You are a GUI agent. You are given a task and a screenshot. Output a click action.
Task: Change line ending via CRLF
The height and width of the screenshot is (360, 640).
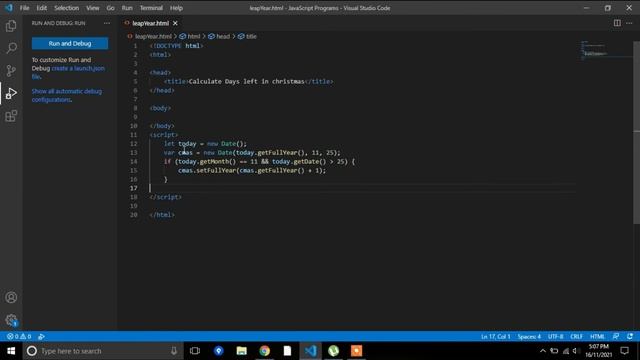pyautogui.click(x=576, y=336)
